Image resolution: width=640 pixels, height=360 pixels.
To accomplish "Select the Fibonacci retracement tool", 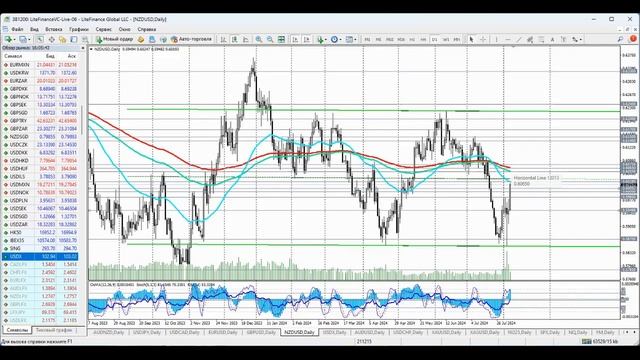I will 541,39.
